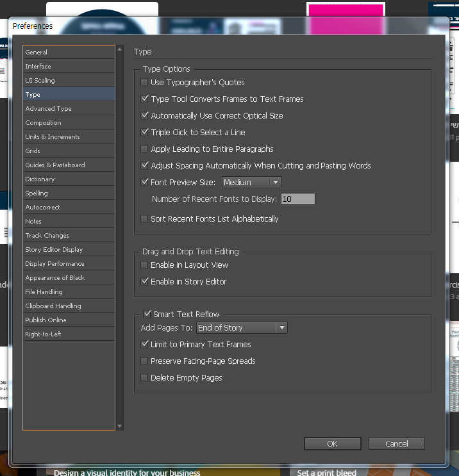Select Story Editor Display category
This screenshot has height=476, width=459.
point(69,250)
